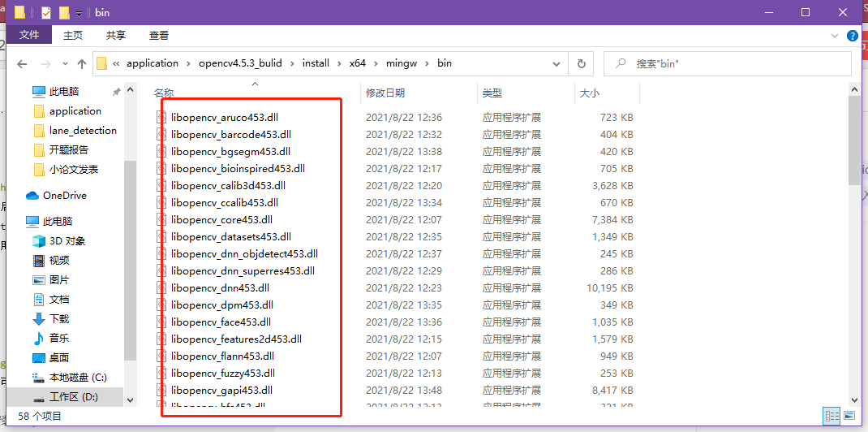Click the libopencv_flann453.dll file icon

[161, 356]
